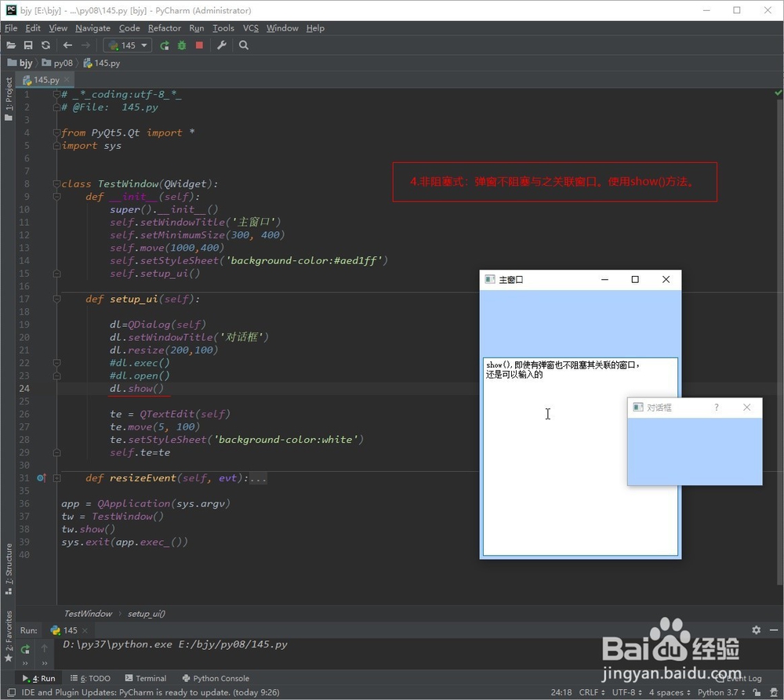Screen dimensions: 784x700
Task: Toggle the Structure tool window sidebar button
Action: point(9,569)
